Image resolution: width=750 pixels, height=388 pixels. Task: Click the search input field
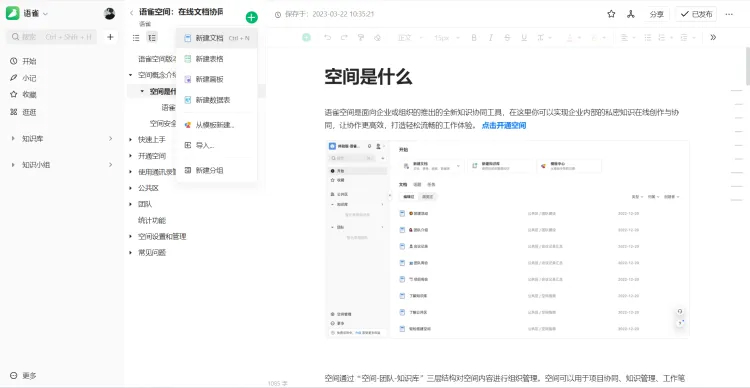[x=52, y=37]
